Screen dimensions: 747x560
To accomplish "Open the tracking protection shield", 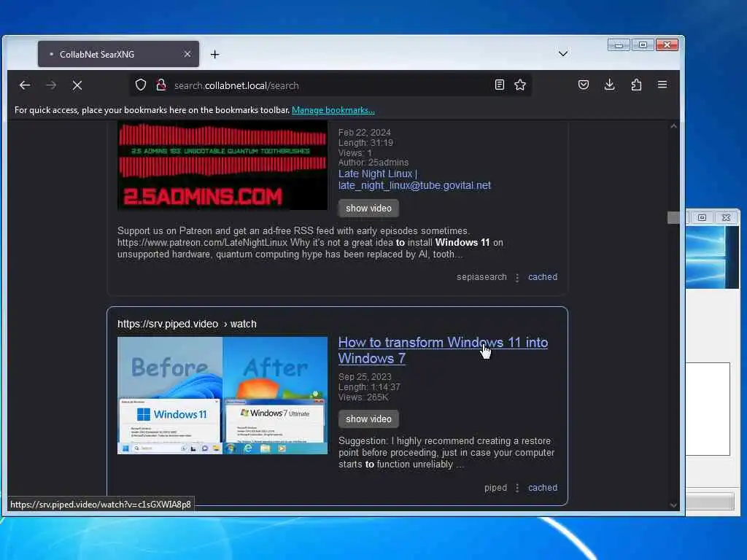I will [x=141, y=85].
